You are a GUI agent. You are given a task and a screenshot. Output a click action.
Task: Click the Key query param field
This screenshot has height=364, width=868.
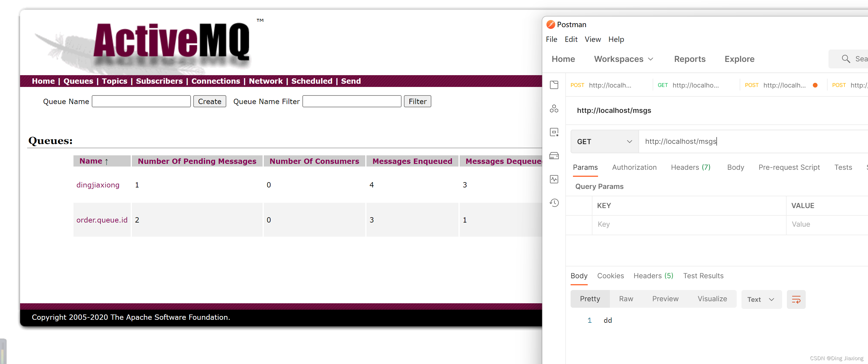pyautogui.click(x=689, y=225)
